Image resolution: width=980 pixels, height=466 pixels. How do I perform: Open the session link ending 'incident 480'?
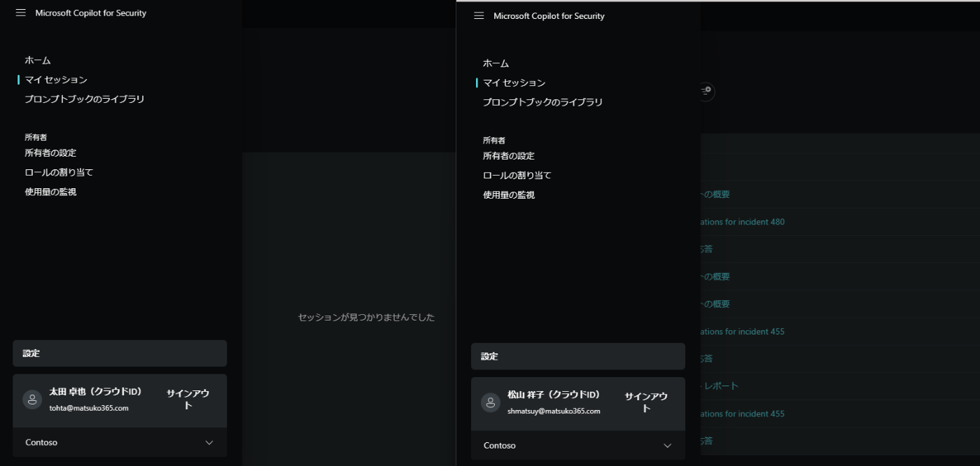click(743, 222)
